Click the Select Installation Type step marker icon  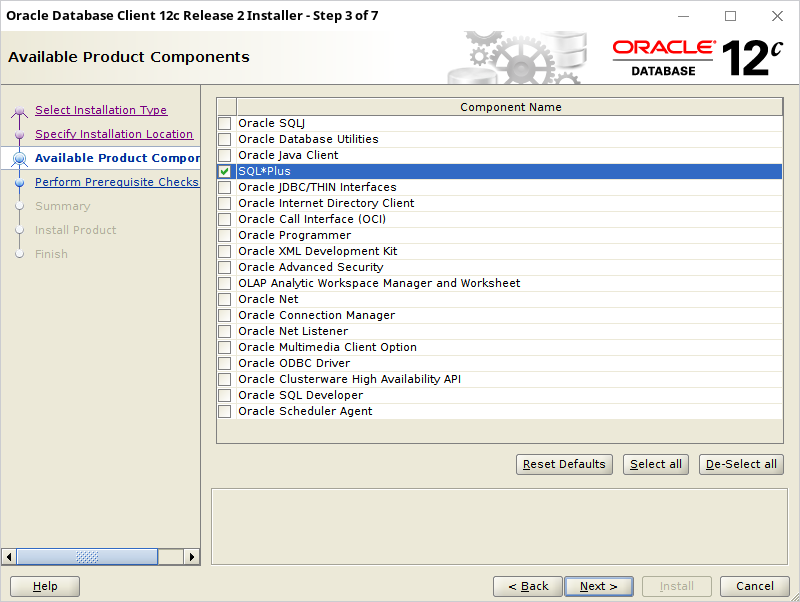pos(19,111)
